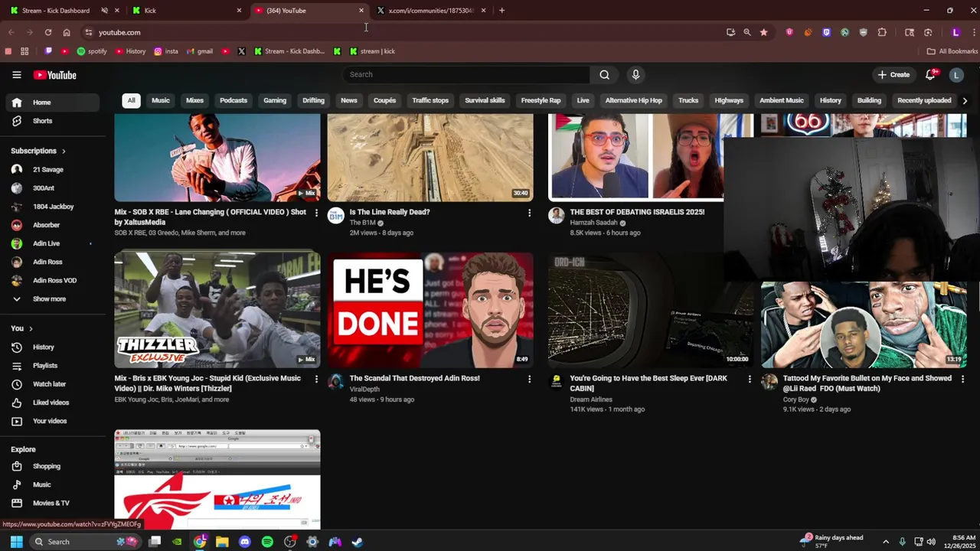Open options for Bris x EBK Young Joc mix
The image size is (980, 551).
tap(316, 379)
